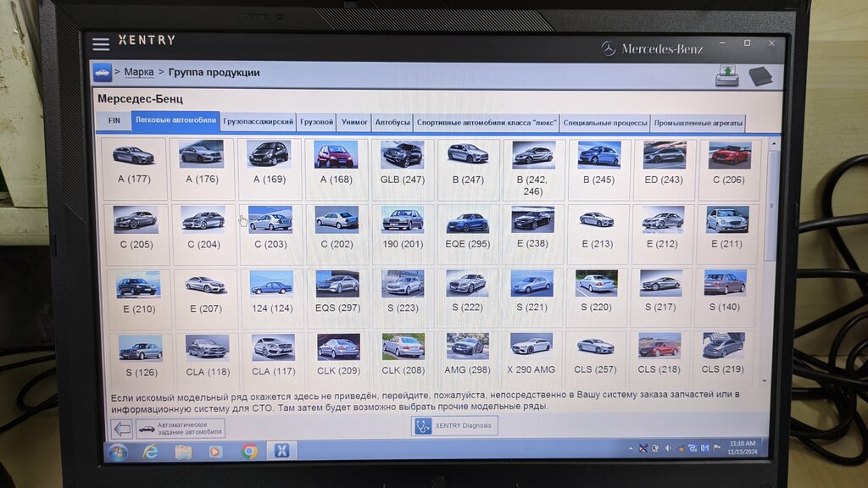Select the EQE (295) tile
This screenshot has width=868, height=488.
(468, 234)
